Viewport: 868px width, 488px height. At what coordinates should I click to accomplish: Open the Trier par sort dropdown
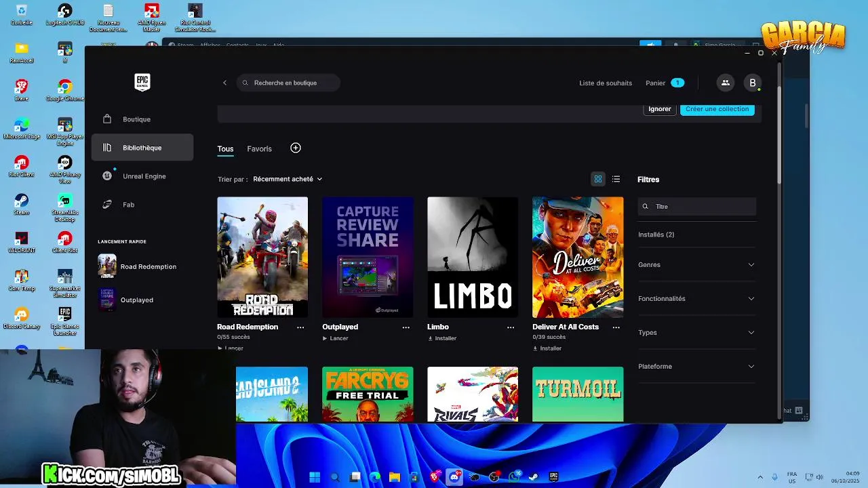[x=288, y=179]
